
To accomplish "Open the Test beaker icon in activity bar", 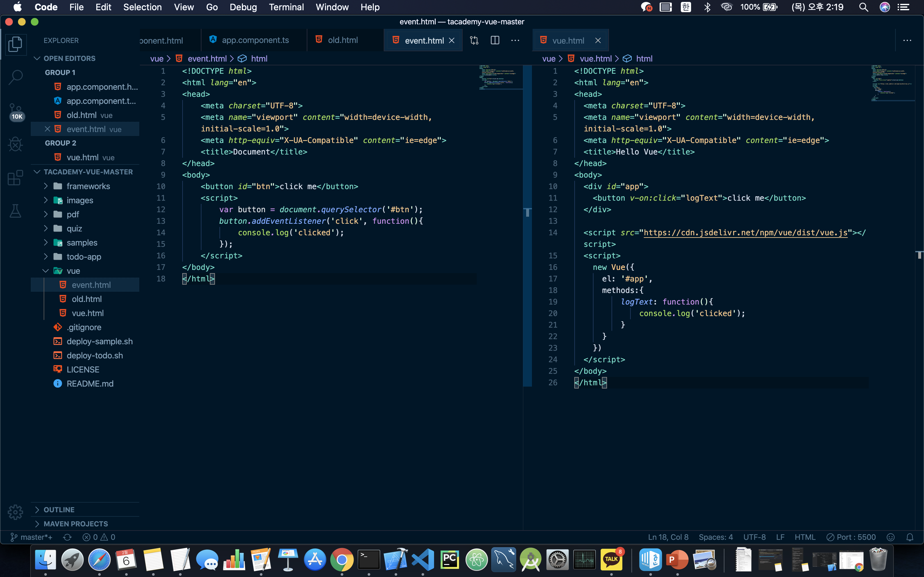I will pyautogui.click(x=15, y=211).
